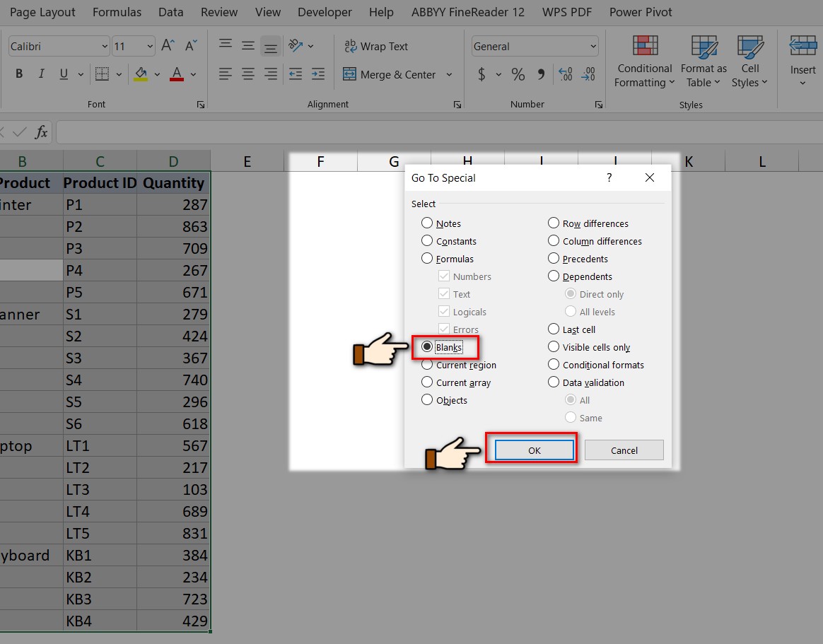Apply Italic formatting icon

tap(41, 74)
